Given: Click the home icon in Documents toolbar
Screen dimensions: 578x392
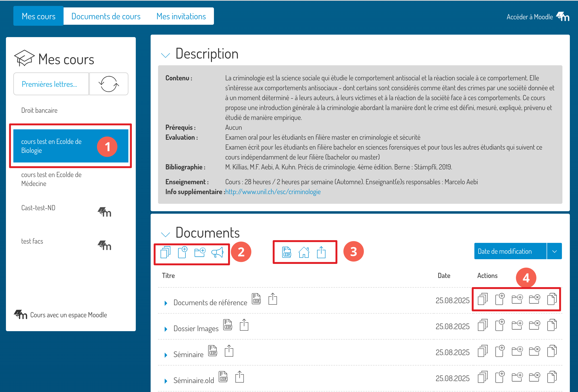Looking at the screenshot, I should (304, 253).
